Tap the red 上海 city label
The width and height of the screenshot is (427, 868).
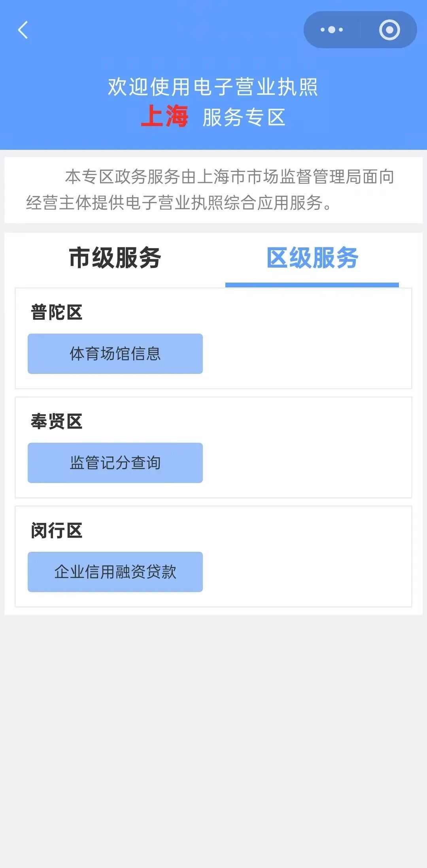(x=164, y=117)
